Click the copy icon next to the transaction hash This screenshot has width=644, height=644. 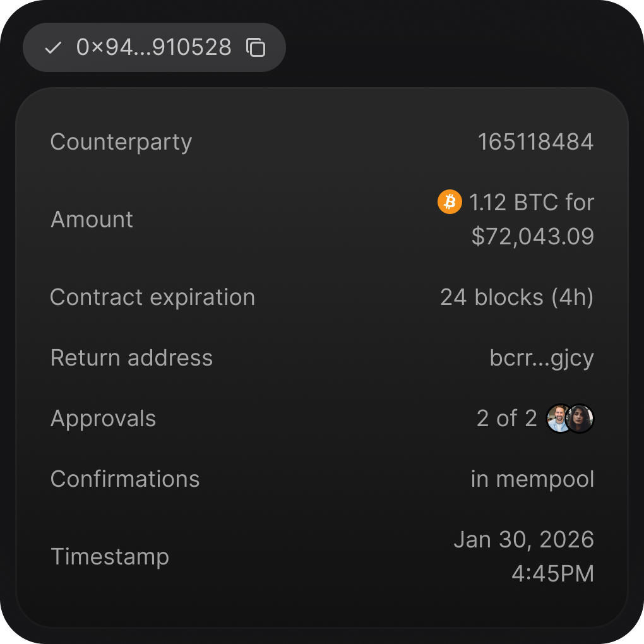click(x=256, y=47)
